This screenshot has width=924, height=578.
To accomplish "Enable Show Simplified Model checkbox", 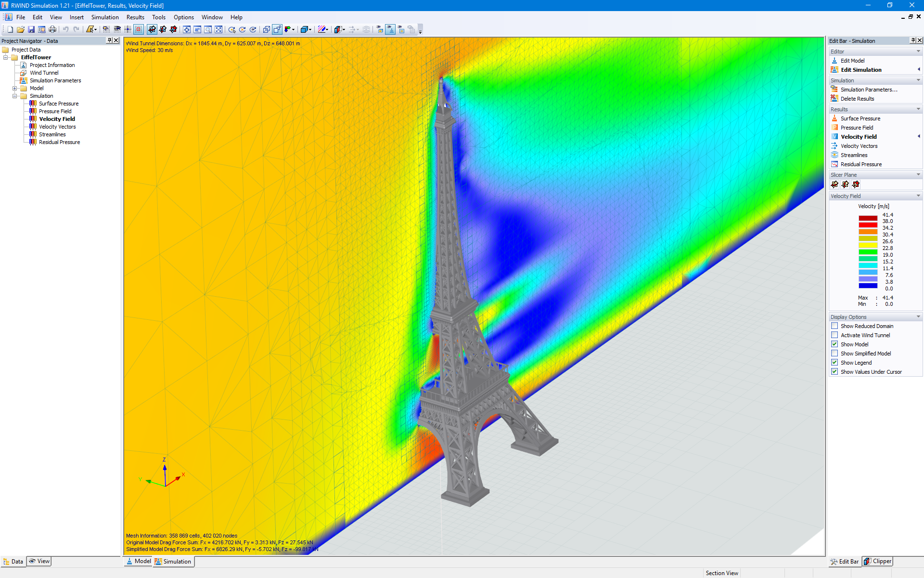I will (x=834, y=354).
